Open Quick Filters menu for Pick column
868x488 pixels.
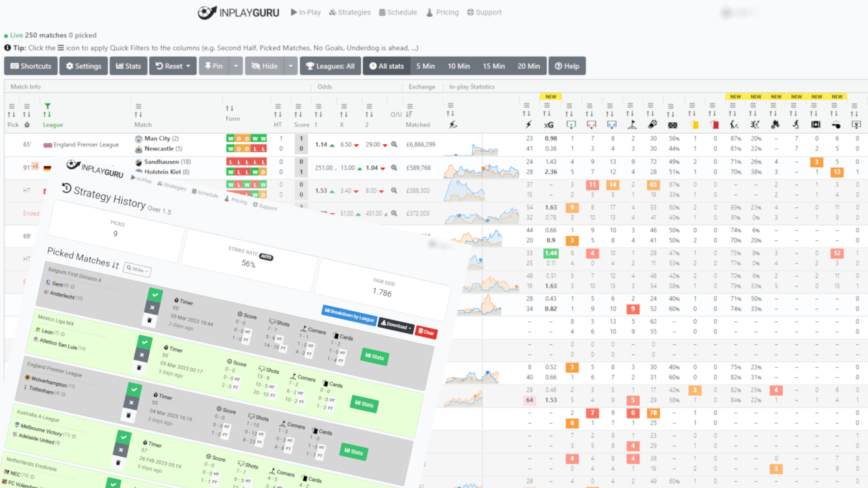12,106
